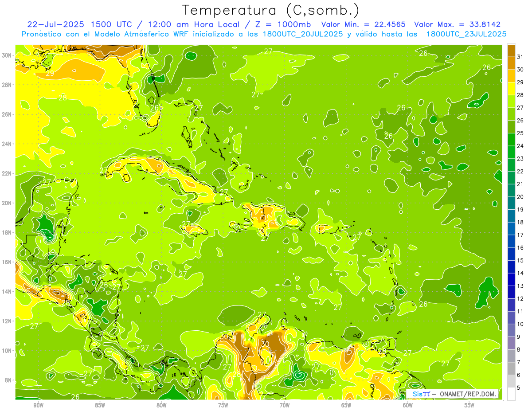
Task: Select the white legend swatch below 5
Action: point(511,394)
